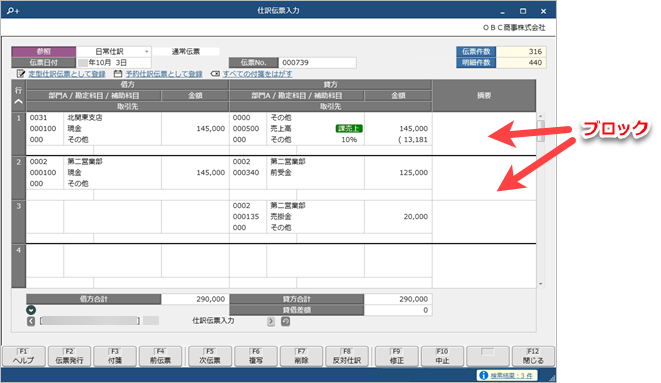Click the 参照 mode label
Viewport: 661px width, 383px height.
click(x=44, y=51)
